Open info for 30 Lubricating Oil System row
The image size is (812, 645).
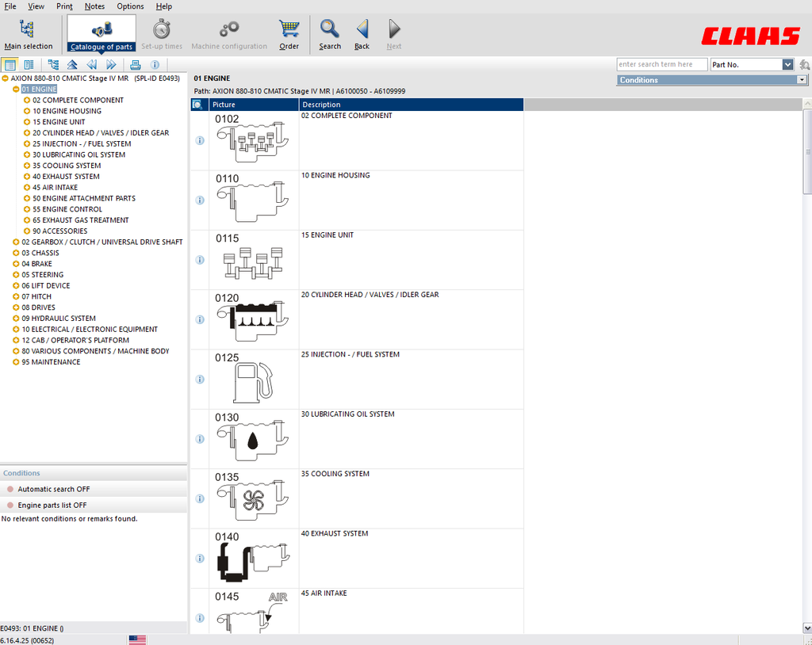coord(200,439)
